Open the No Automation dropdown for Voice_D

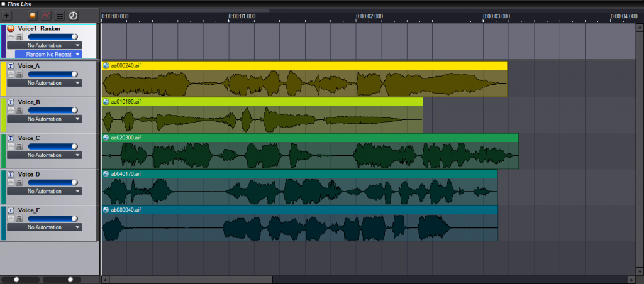coord(45,191)
